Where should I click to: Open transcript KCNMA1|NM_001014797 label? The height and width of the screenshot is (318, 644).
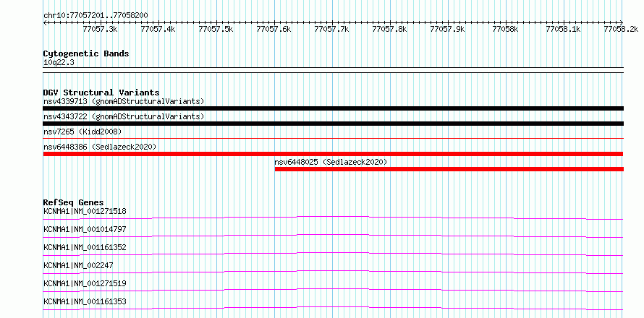[85, 229]
